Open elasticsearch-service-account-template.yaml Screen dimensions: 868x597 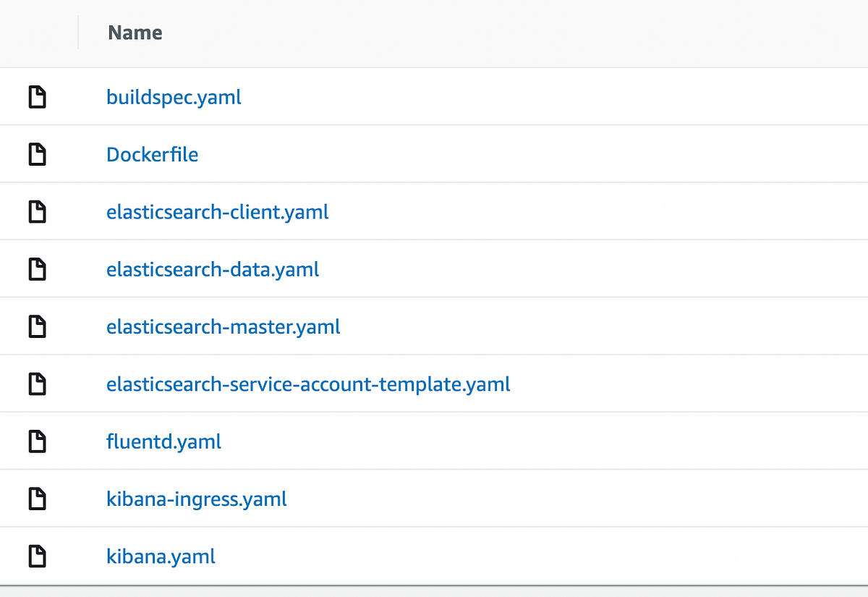coord(309,384)
